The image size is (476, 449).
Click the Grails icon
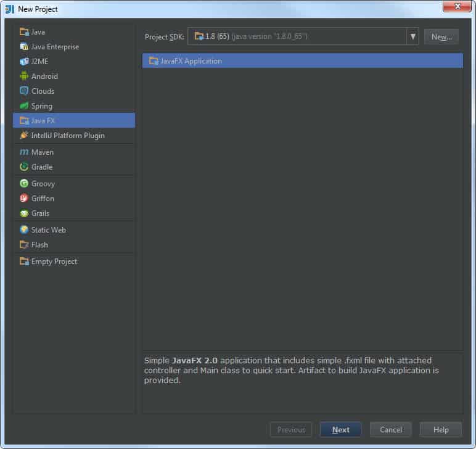coord(24,213)
